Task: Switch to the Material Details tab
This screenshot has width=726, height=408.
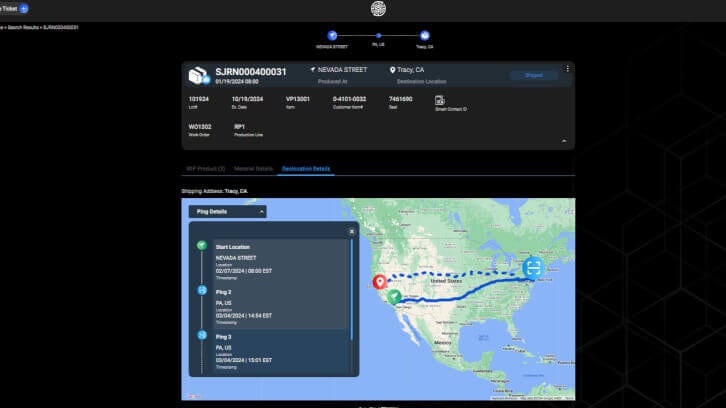Action: coord(253,169)
